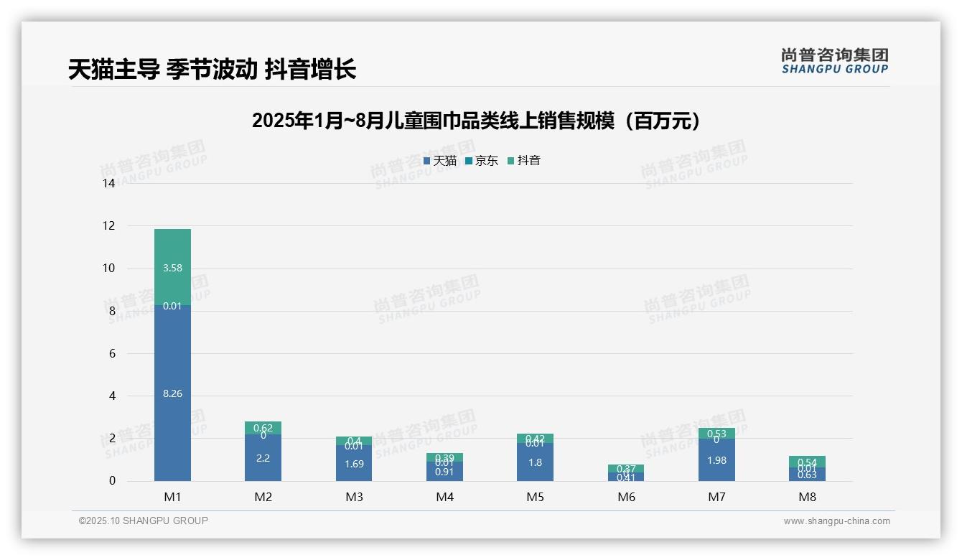Image resolution: width=962 pixels, height=560 pixels.
Task: Click the 8.26 data label inside the M1 bar
Action: [172, 394]
